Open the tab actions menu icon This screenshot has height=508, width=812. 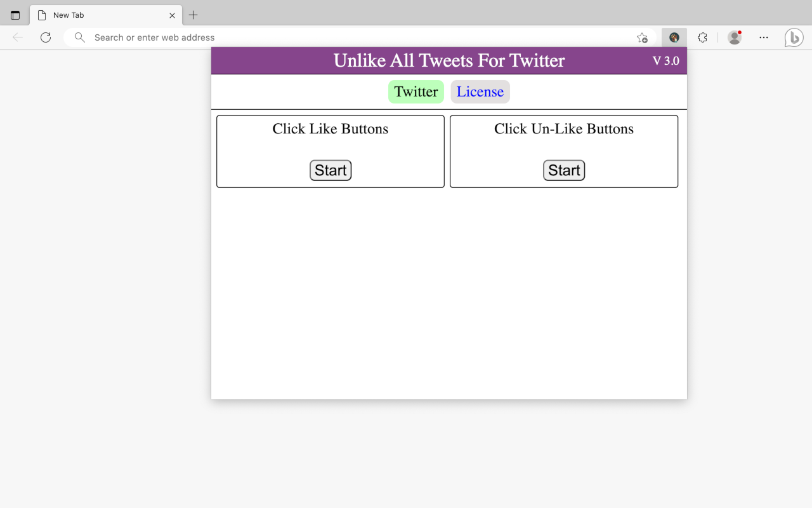point(15,15)
